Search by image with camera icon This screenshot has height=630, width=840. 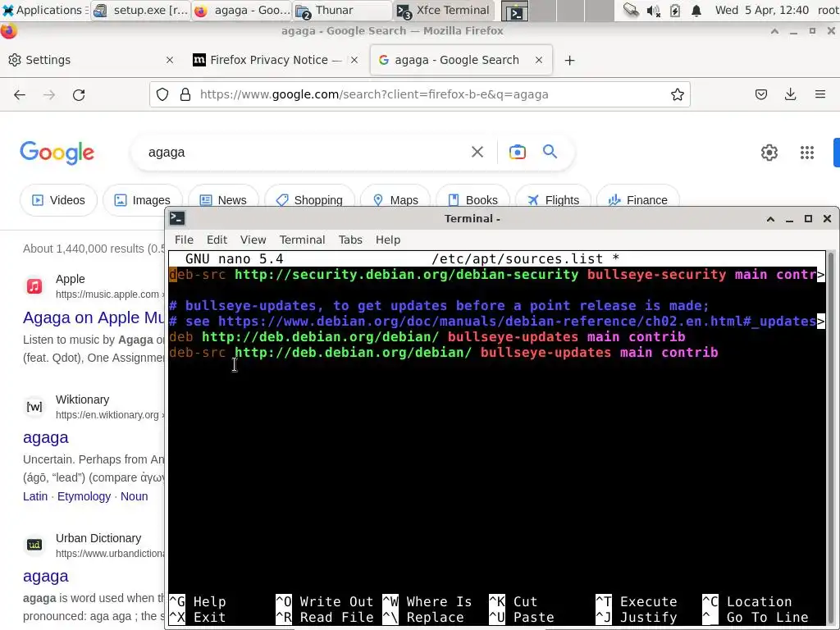518,152
